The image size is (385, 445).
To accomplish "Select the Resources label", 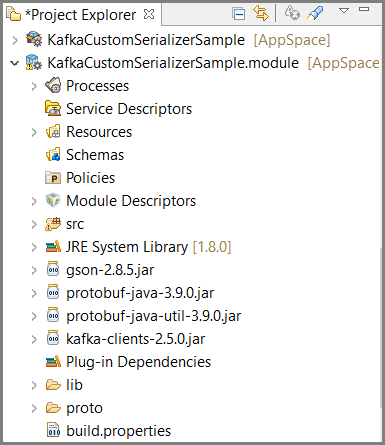I will click(x=99, y=132).
